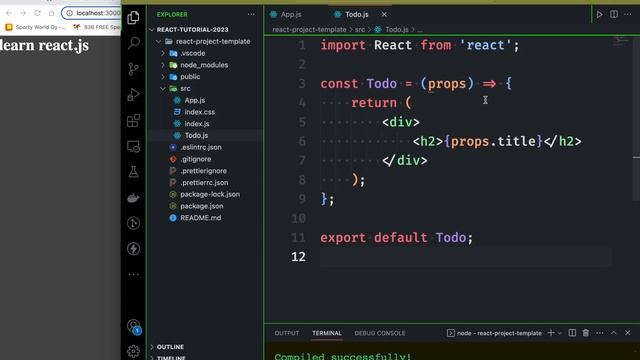
Task: Open the Remote Explorer view
Action: [133, 146]
